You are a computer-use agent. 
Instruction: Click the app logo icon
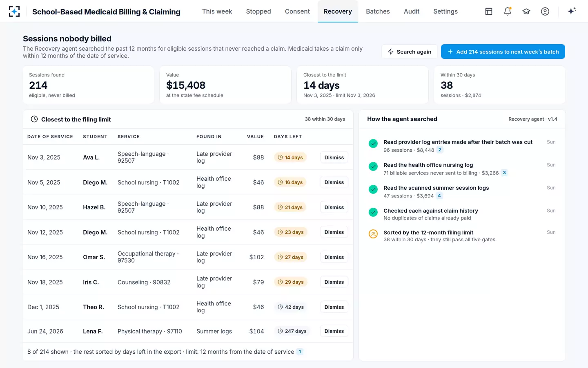pyautogui.click(x=14, y=11)
